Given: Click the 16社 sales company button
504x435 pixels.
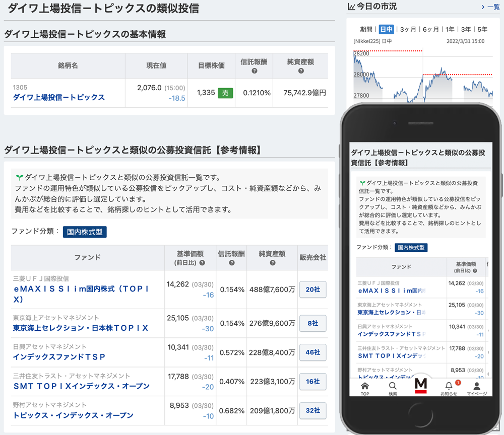Looking at the screenshot, I should pyautogui.click(x=313, y=382).
